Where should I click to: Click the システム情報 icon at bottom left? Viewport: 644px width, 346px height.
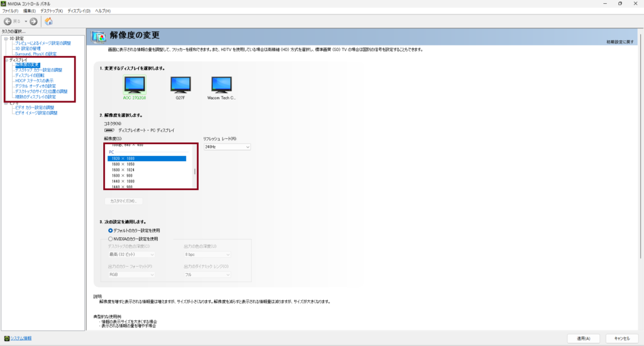pos(6,338)
